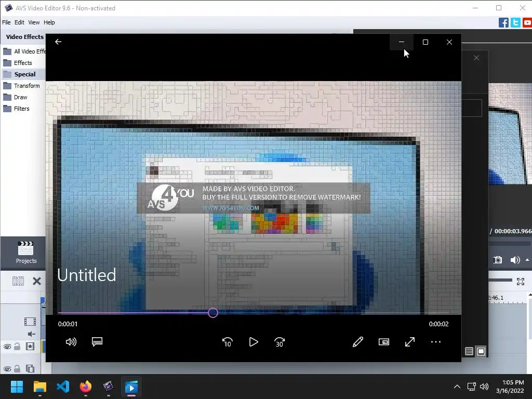Click the delete X icon in timeline toolbar
The image size is (532, 399).
tap(37, 281)
